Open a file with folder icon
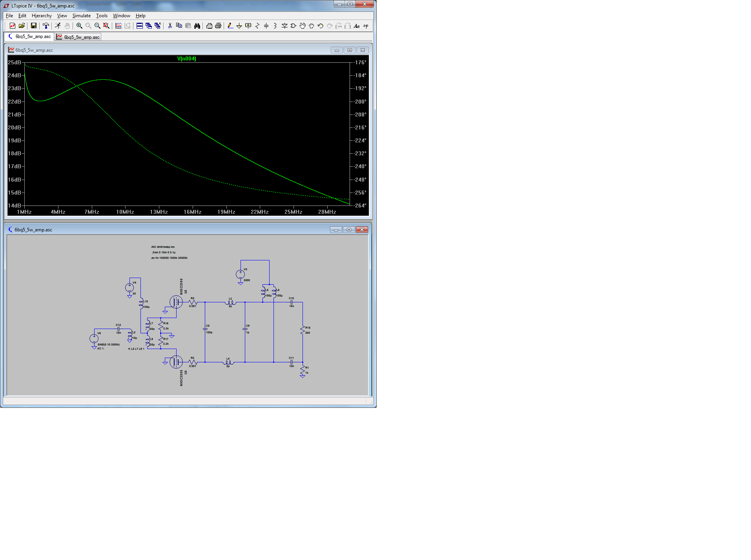The width and height of the screenshot is (751, 560). pos(22,26)
